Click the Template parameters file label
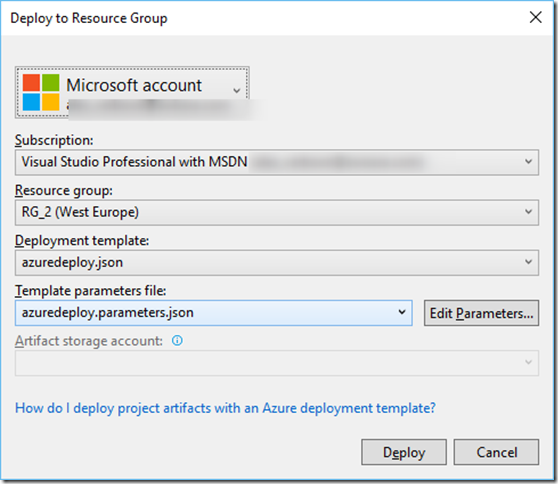558x484 pixels. coord(90,291)
